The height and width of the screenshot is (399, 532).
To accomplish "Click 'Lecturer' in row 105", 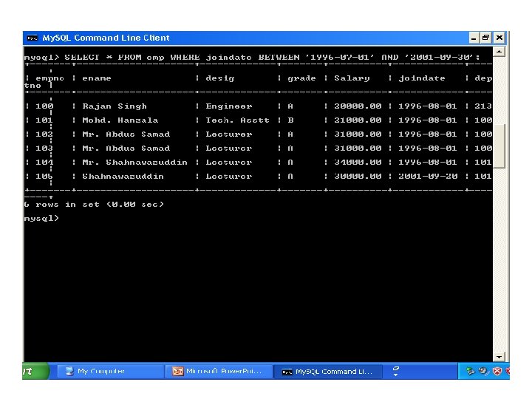I will 229,176.
